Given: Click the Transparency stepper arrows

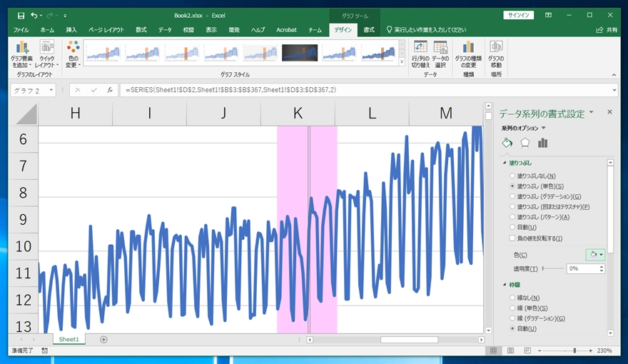Looking at the screenshot, I should pyautogui.click(x=601, y=268).
